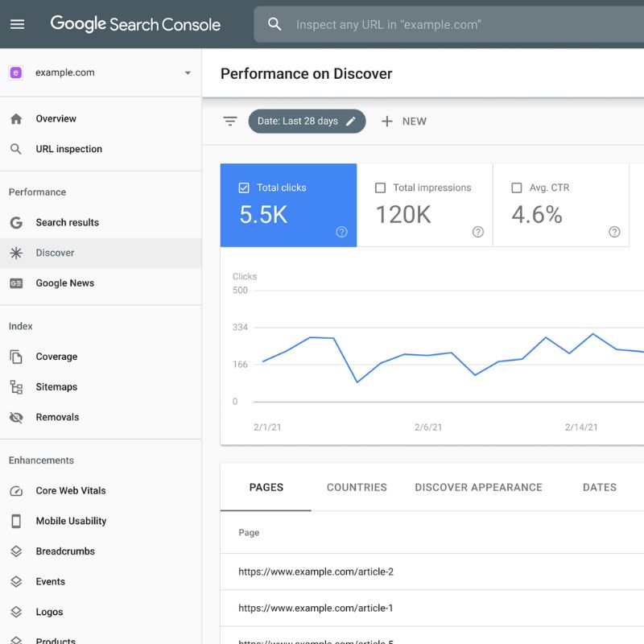Viewport: 644px width, 644px height.
Task: Switch to the Countries tab
Action: 357,487
